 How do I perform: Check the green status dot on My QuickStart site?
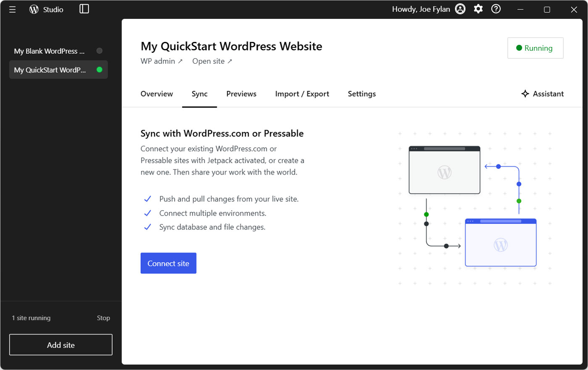point(100,70)
